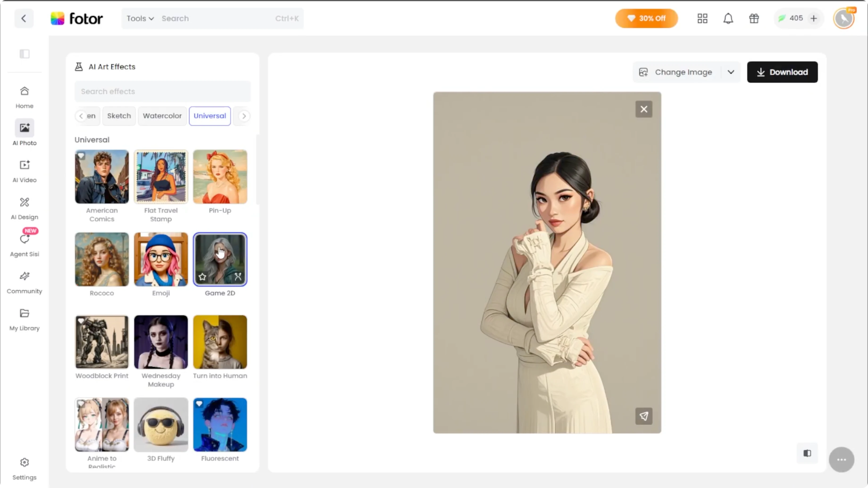The image size is (868, 488).
Task: Apply the Woodblock Print effect
Action: (x=102, y=342)
